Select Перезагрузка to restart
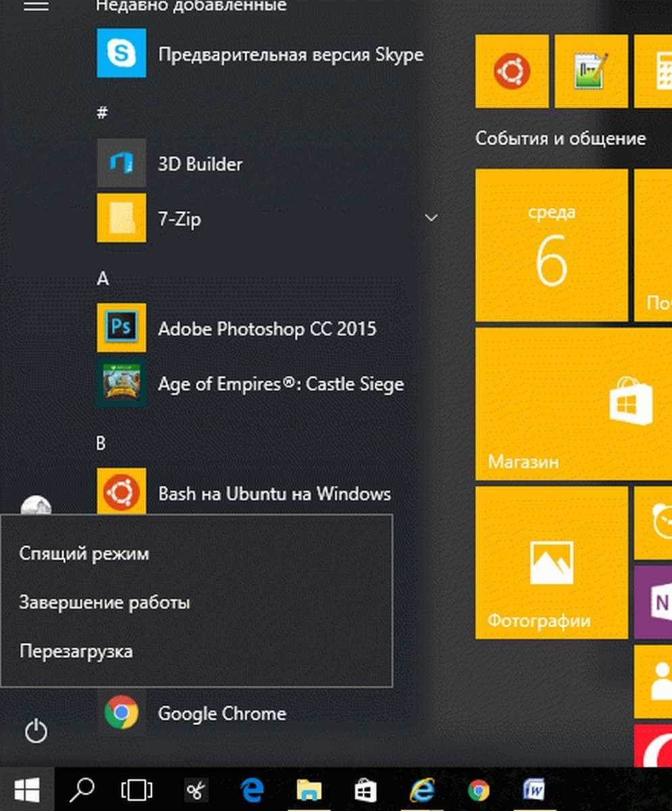Image resolution: width=672 pixels, height=811 pixels. click(x=76, y=652)
